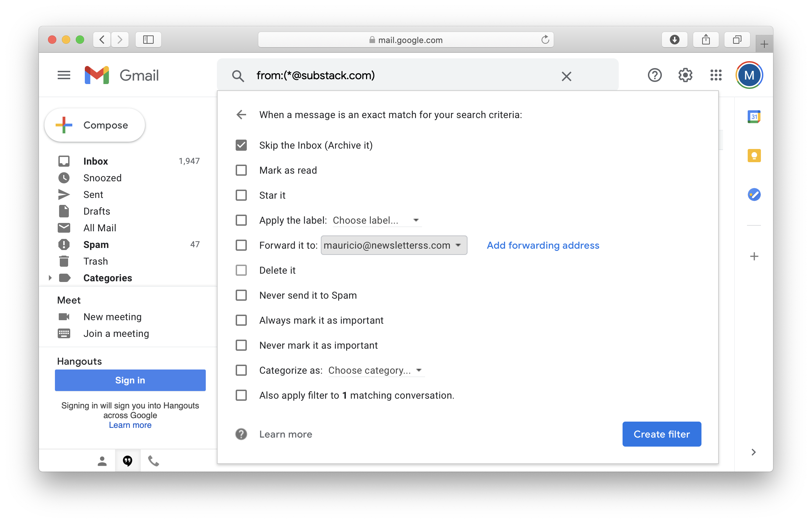
Task: Check the Mark as read checkbox
Action: click(241, 170)
